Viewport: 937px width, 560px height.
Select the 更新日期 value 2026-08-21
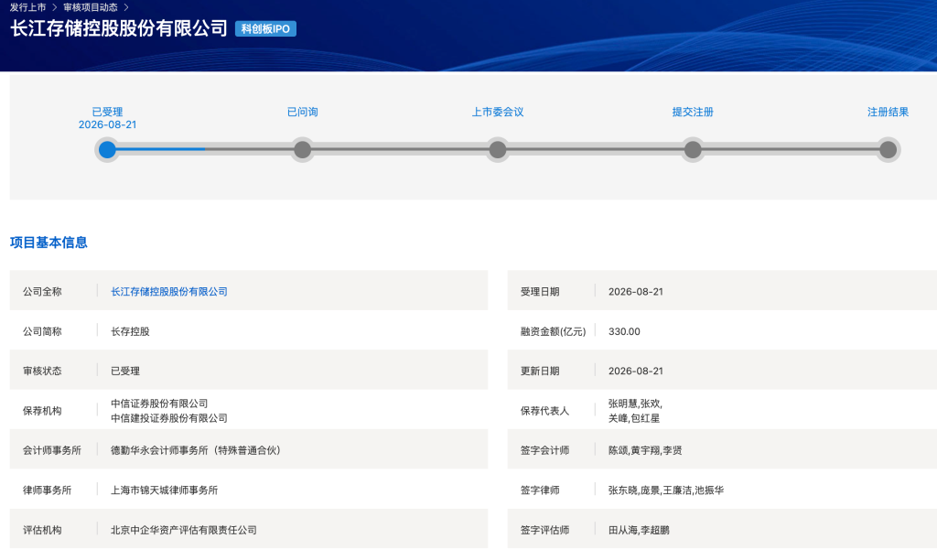(636, 372)
